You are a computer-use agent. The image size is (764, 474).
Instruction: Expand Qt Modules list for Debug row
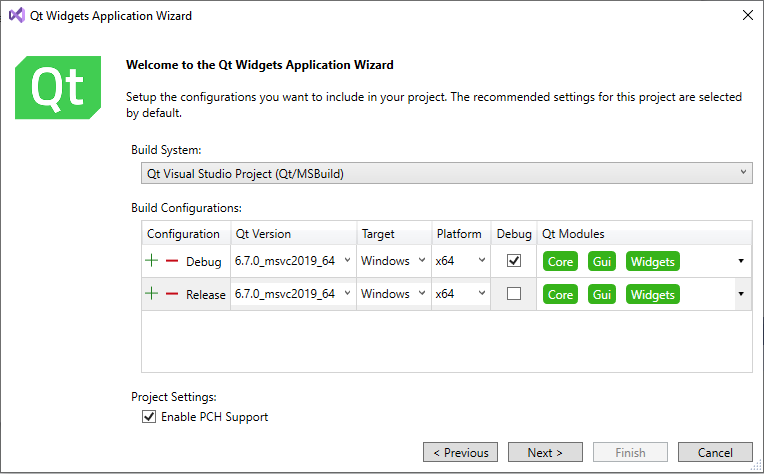(x=741, y=261)
